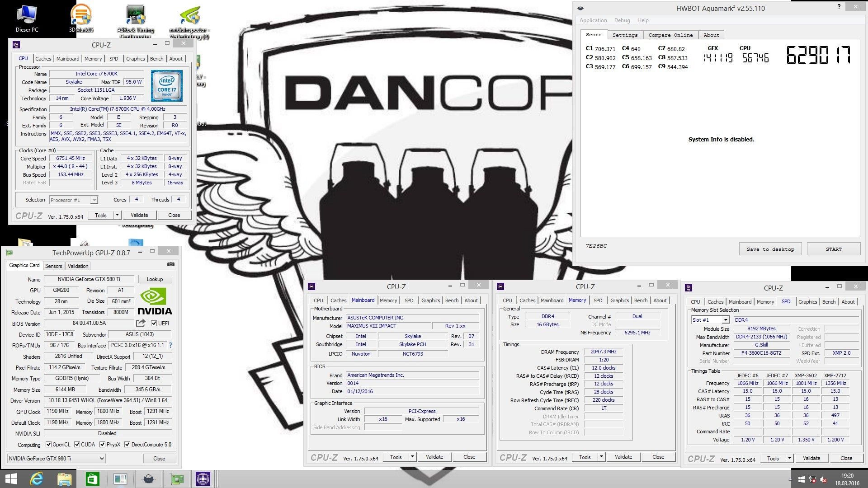Toggle the UEFI checkbox in GPU-Z

click(x=154, y=323)
